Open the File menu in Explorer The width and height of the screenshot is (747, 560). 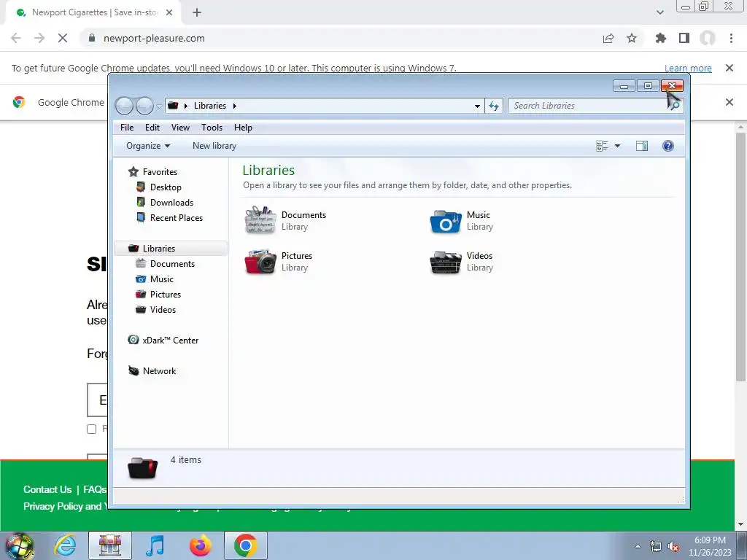(127, 128)
